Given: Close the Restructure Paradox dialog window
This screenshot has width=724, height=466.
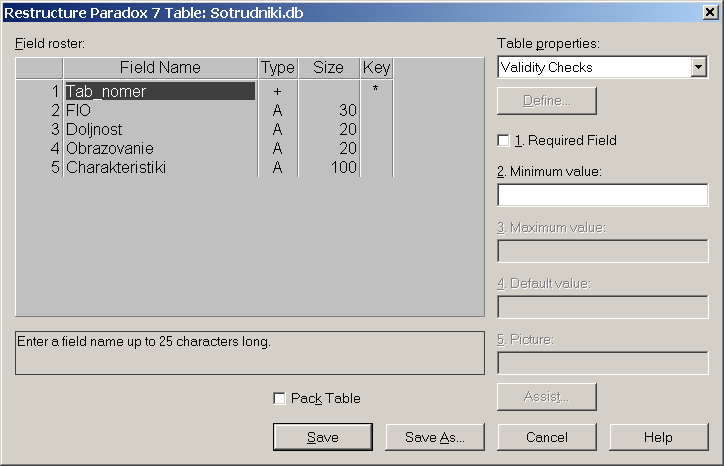Looking at the screenshot, I should (x=709, y=11).
